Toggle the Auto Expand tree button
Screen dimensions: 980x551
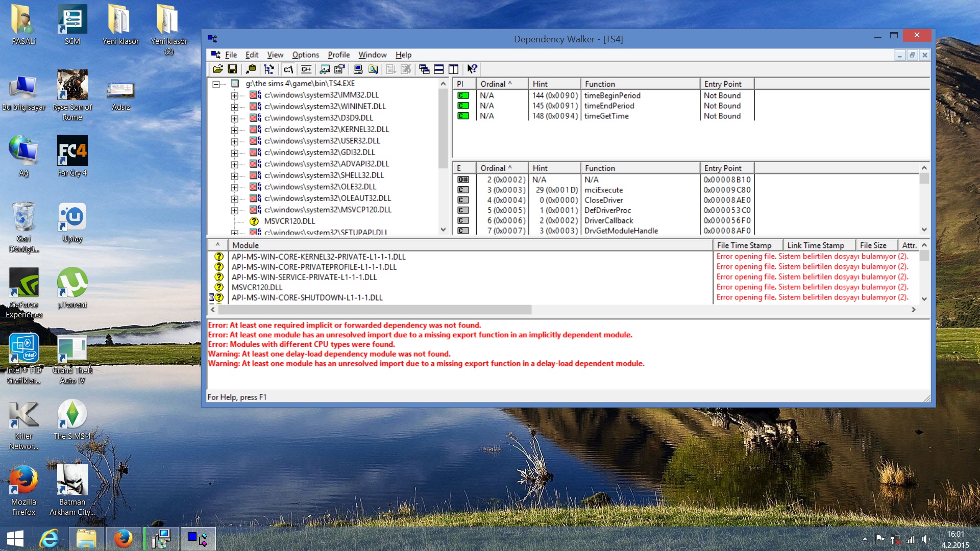(269, 69)
